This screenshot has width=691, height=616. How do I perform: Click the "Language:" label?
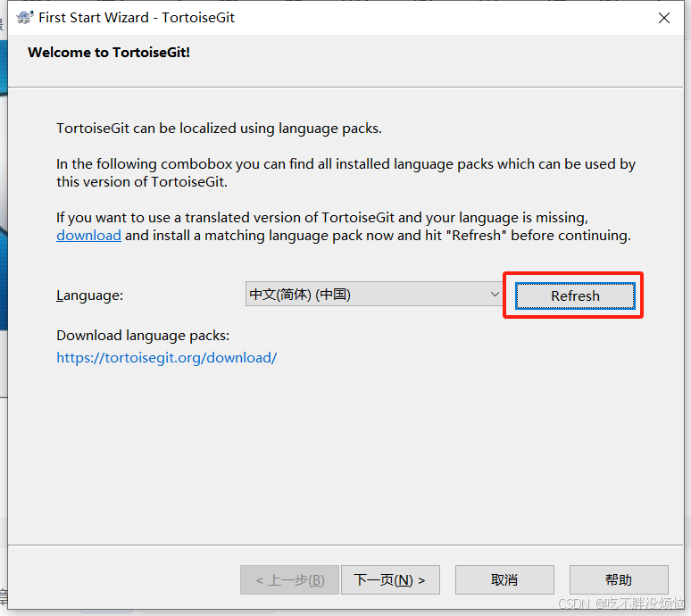(90, 296)
